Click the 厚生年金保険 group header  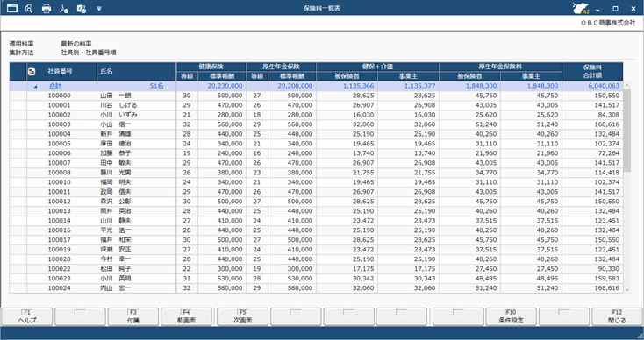coord(281,67)
